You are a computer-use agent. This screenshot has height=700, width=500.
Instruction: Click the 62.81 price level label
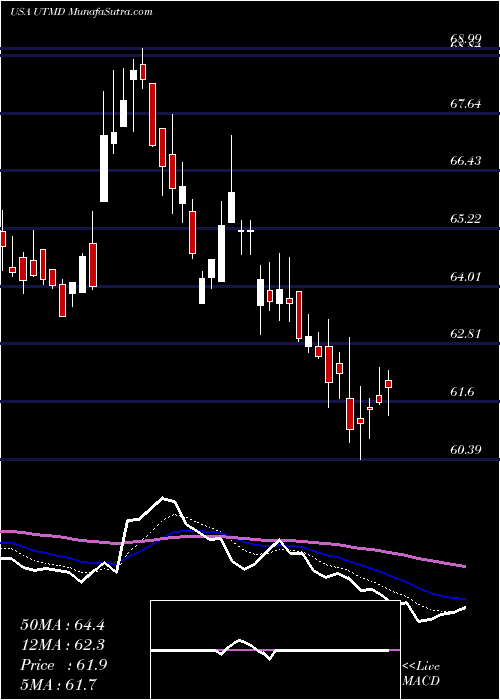click(x=466, y=334)
